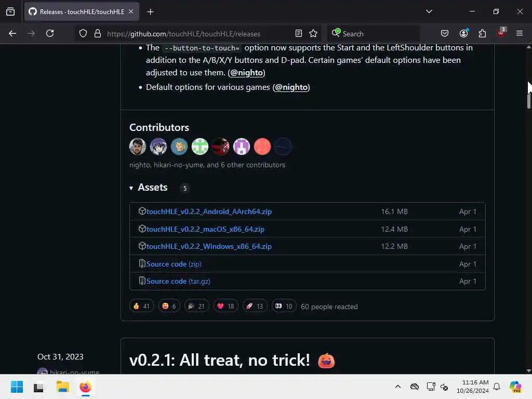This screenshot has height=399, width=532.
Task: Toggle the thumbs up reaction showing 41
Action: (x=141, y=306)
